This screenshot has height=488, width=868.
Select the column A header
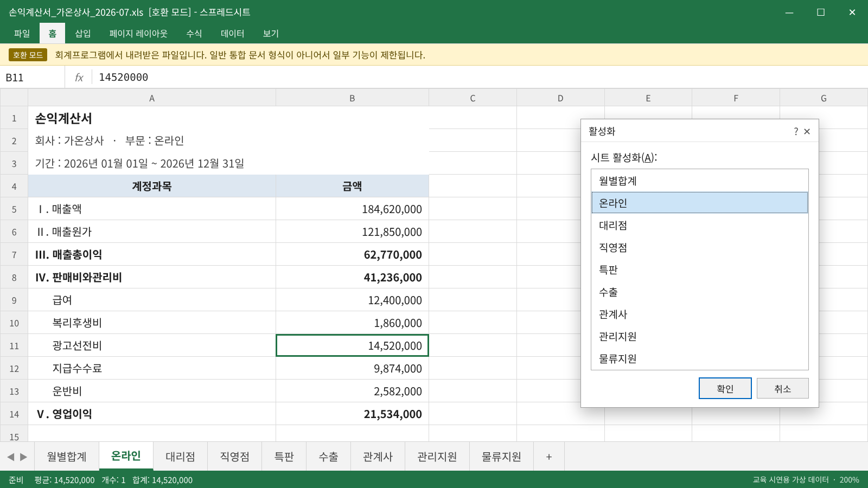(152, 98)
